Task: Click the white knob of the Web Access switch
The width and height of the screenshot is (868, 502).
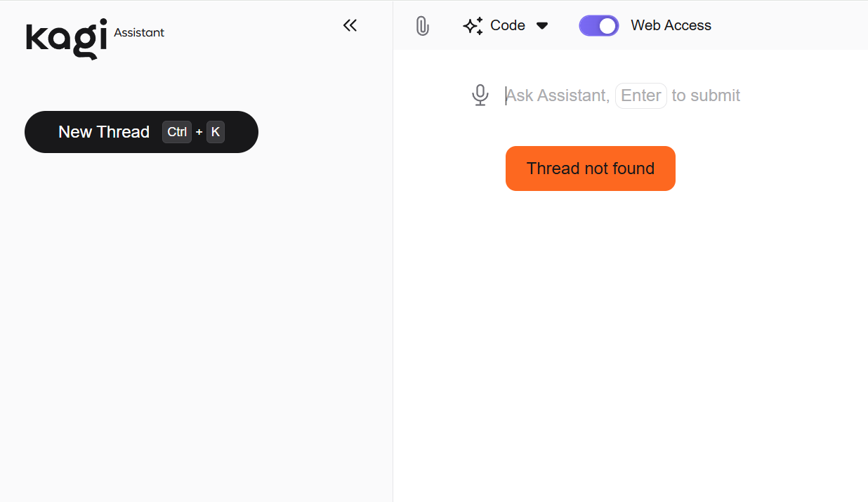Action: click(x=608, y=26)
